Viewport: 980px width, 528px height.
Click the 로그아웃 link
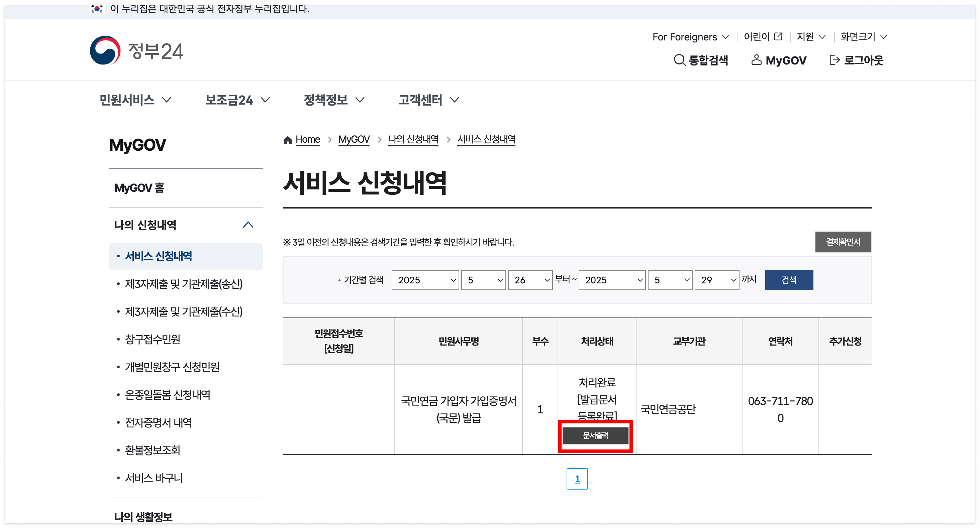[856, 60]
